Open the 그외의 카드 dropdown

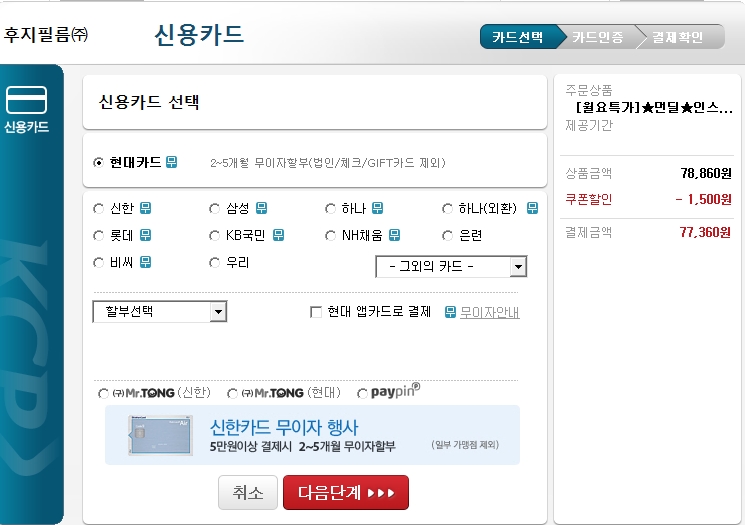click(451, 267)
